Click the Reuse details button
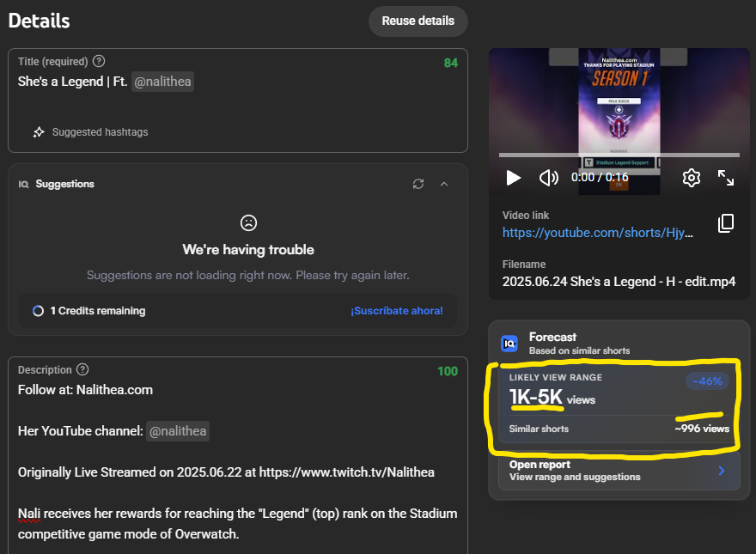The width and height of the screenshot is (756, 554). pyautogui.click(x=418, y=21)
